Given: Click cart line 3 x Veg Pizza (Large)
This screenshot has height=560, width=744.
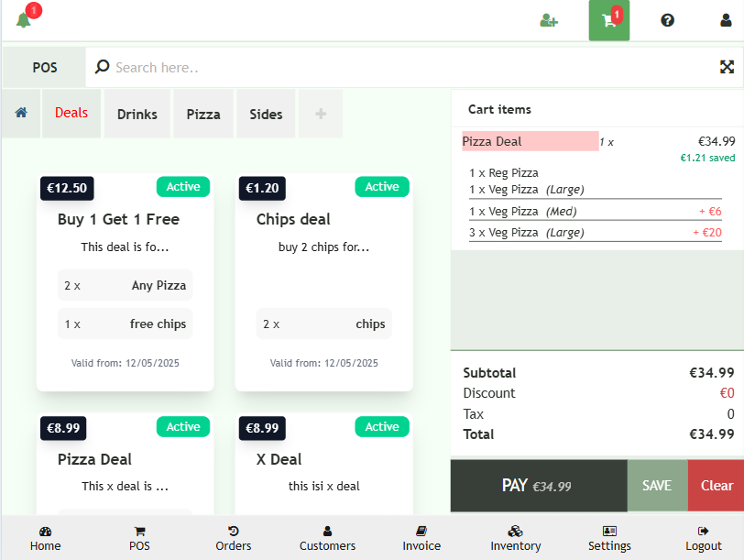Looking at the screenshot, I should (595, 233).
